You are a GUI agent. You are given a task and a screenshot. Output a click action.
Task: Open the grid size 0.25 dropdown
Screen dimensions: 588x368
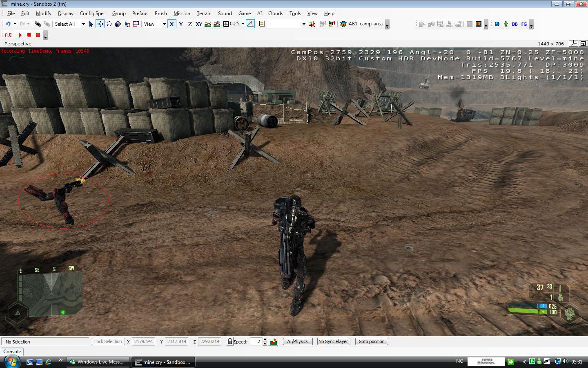coord(243,24)
